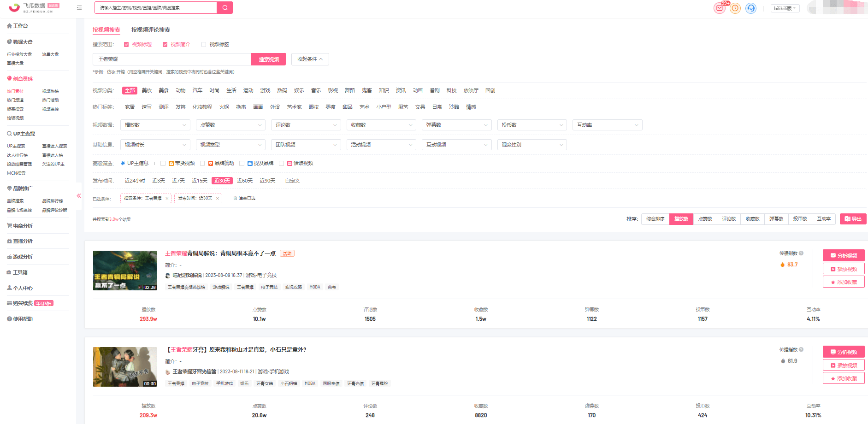Check the 品牌赞助 filter checkbox
This screenshot has width=868, height=424.
click(202, 163)
